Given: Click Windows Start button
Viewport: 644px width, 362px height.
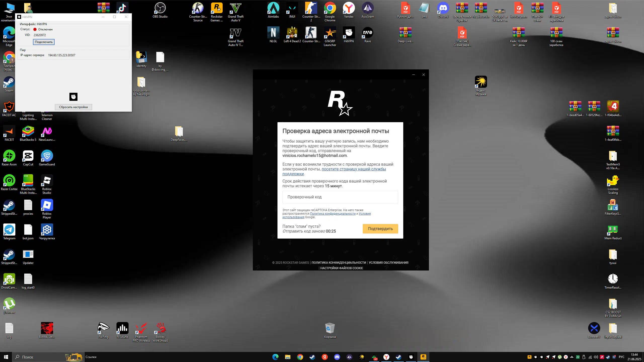Looking at the screenshot, I should pyautogui.click(x=6, y=357).
